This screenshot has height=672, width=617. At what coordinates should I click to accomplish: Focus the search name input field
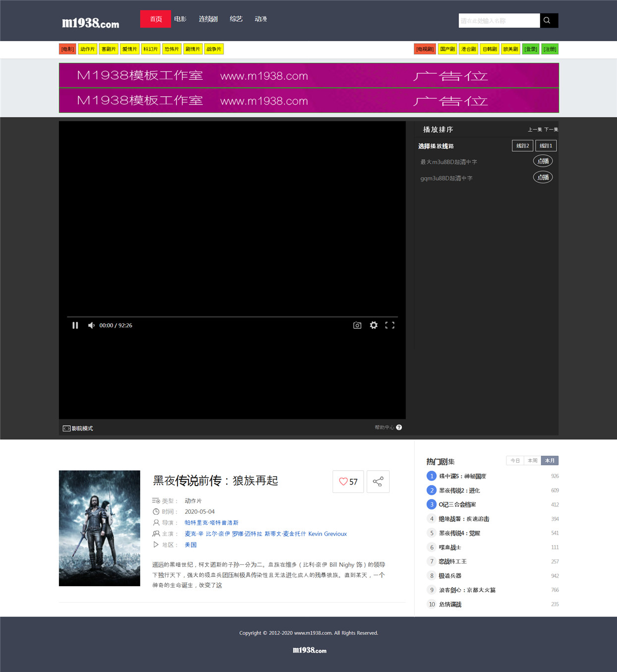pyautogui.click(x=499, y=20)
